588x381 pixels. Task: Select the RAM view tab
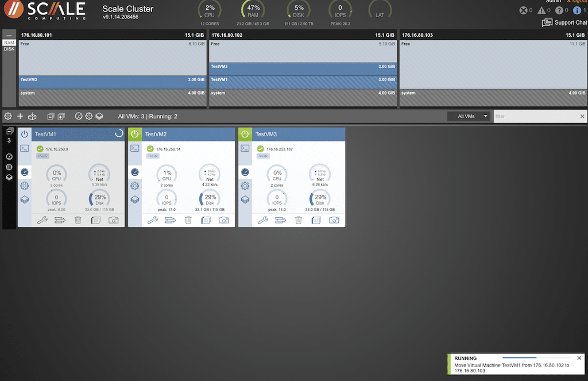(9, 43)
